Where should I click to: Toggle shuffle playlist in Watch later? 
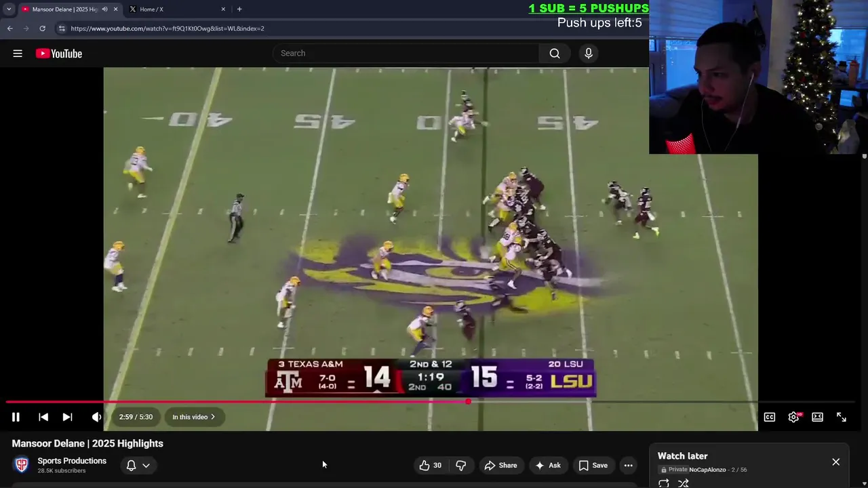coord(684,483)
